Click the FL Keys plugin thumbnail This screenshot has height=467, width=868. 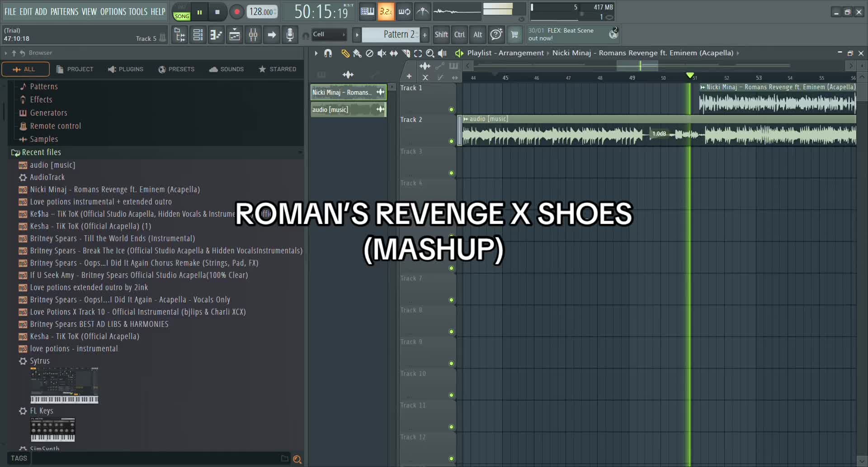[x=52, y=429]
